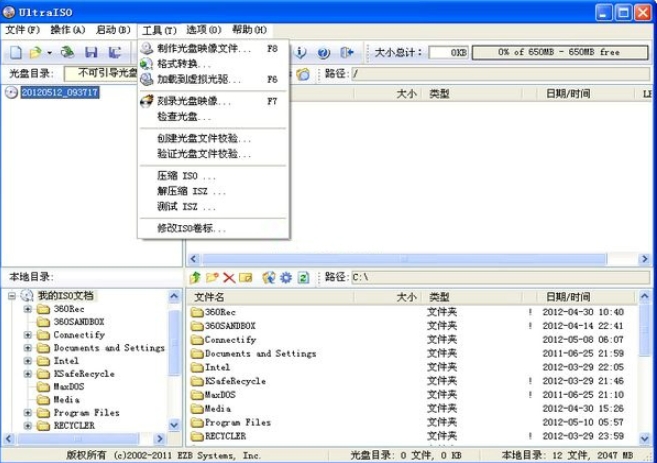
Task: Click the local file list 日期/时间 header
Action: (x=586, y=297)
